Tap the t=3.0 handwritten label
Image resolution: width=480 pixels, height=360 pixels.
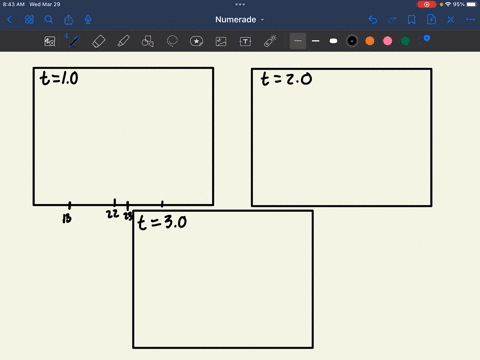[162, 222]
